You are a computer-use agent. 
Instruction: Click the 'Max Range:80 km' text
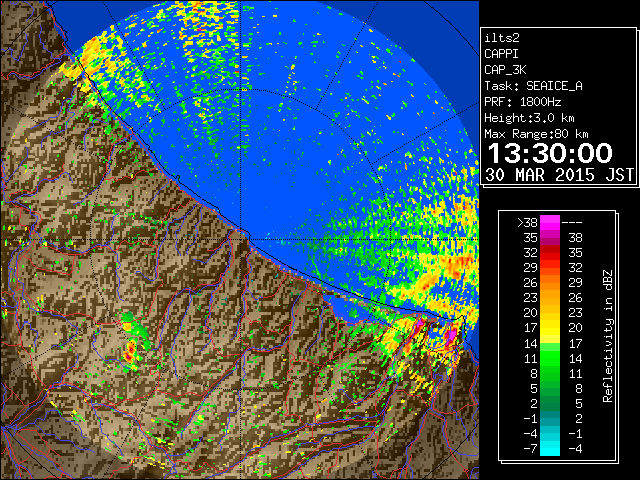click(x=536, y=134)
